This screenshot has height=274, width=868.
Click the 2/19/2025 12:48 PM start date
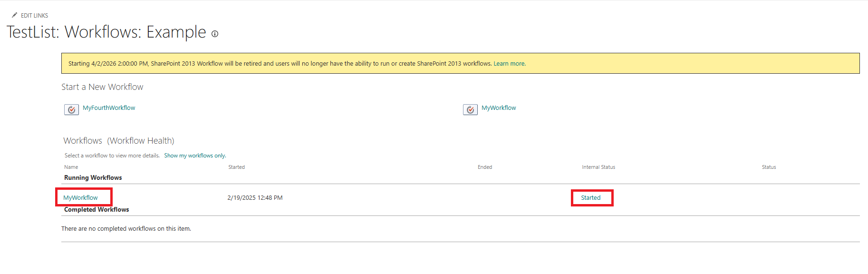point(255,198)
